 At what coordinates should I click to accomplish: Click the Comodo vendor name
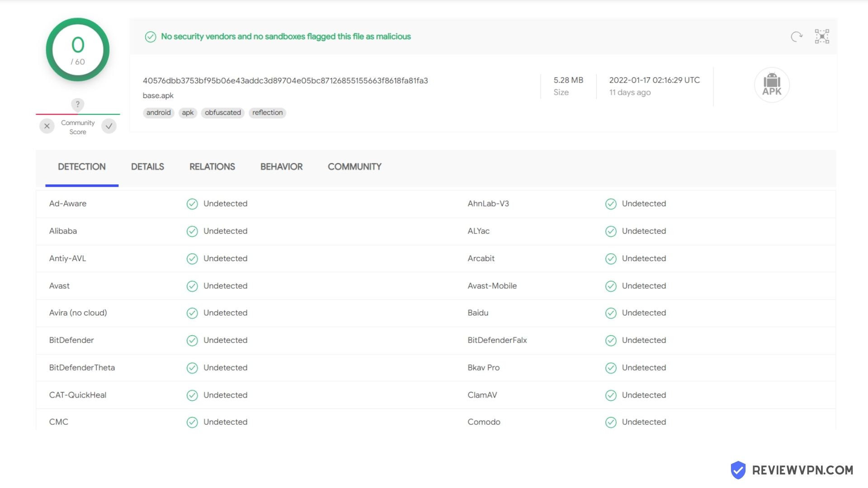[484, 422]
